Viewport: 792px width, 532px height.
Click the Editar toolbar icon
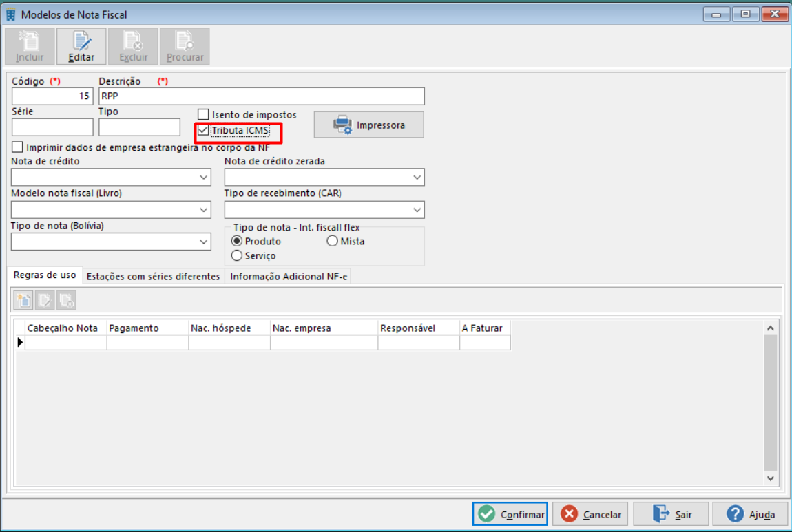pos(81,46)
